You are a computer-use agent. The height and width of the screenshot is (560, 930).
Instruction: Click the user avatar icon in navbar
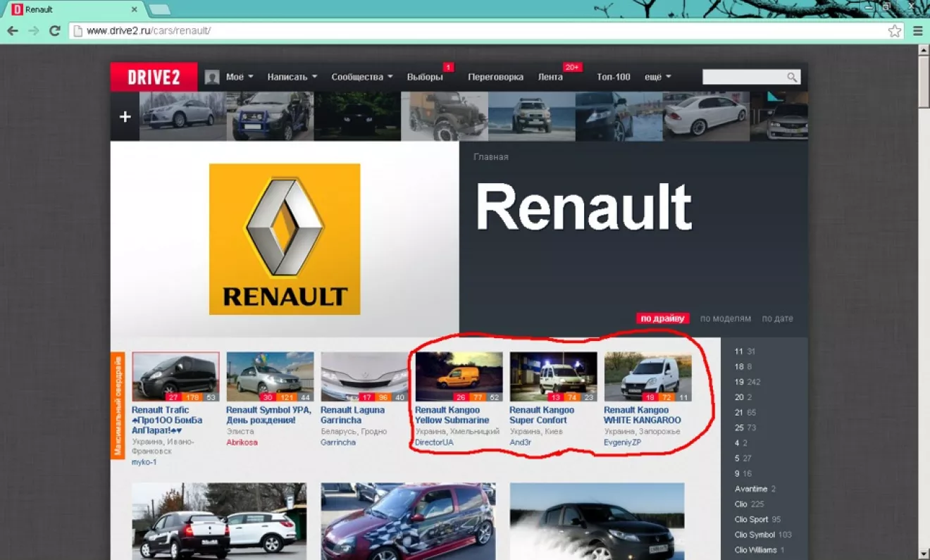tap(212, 77)
